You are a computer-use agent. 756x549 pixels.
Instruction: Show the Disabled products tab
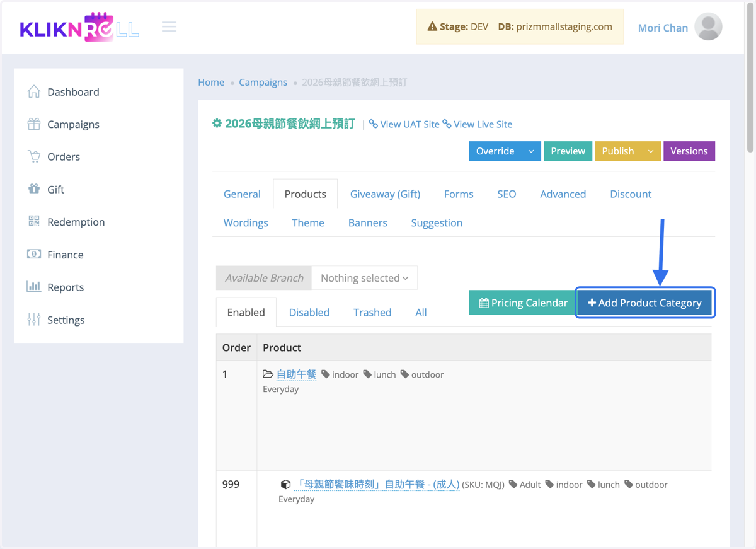point(309,312)
